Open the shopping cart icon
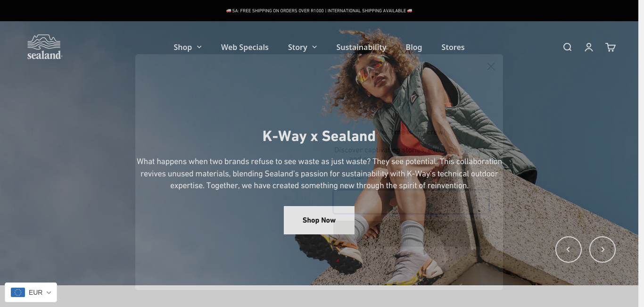 point(611,47)
